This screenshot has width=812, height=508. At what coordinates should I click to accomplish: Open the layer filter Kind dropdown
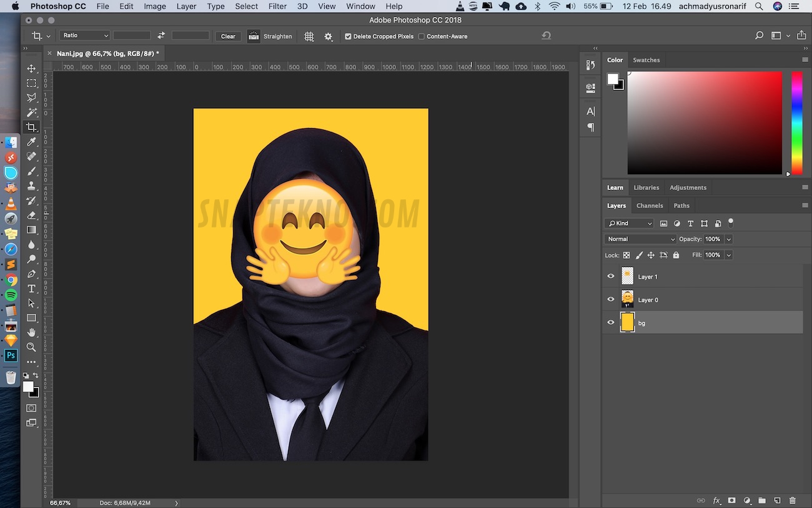[x=629, y=223]
